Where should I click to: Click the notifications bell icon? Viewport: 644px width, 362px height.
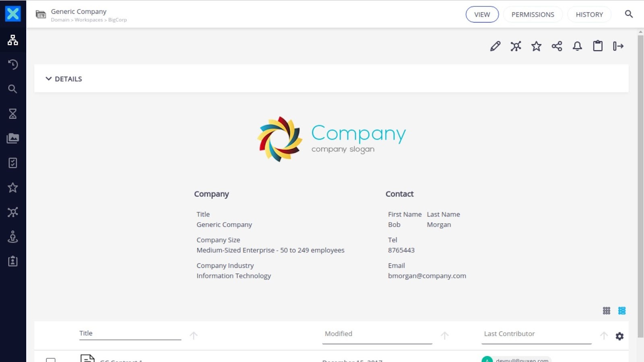click(x=577, y=46)
